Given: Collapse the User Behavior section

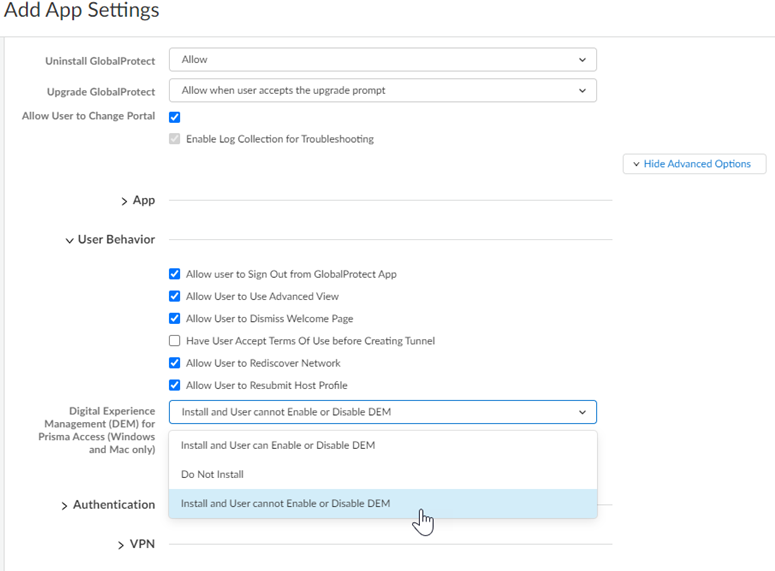Looking at the screenshot, I should point(110,240).
